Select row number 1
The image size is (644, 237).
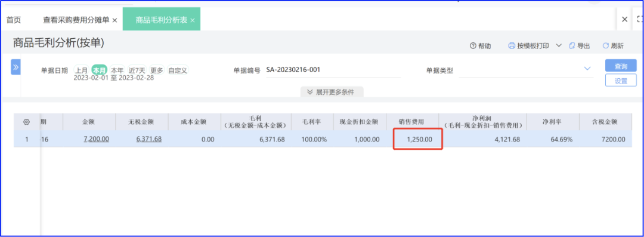pos(27,139)
